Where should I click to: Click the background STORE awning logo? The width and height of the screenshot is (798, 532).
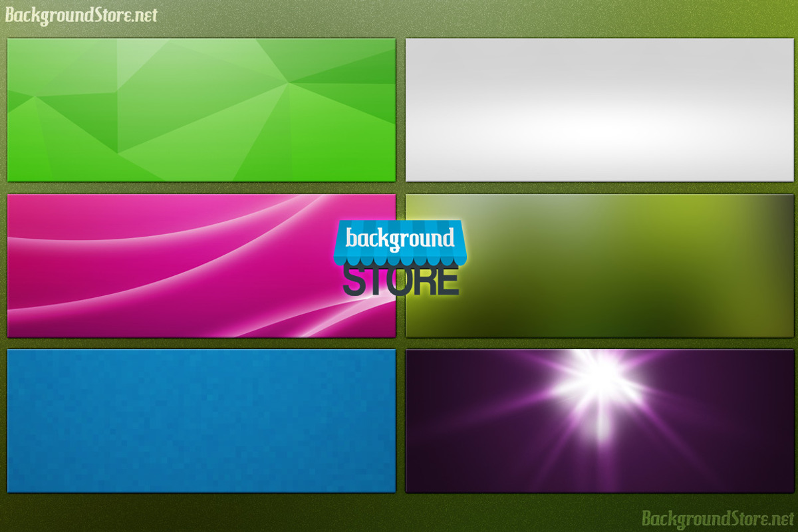399,258
